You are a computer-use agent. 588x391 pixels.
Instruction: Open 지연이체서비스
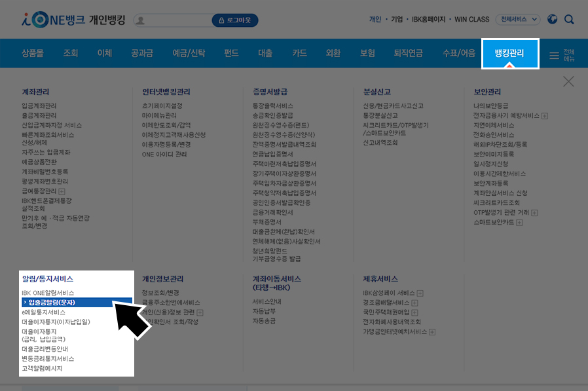[x=494, y=125]
